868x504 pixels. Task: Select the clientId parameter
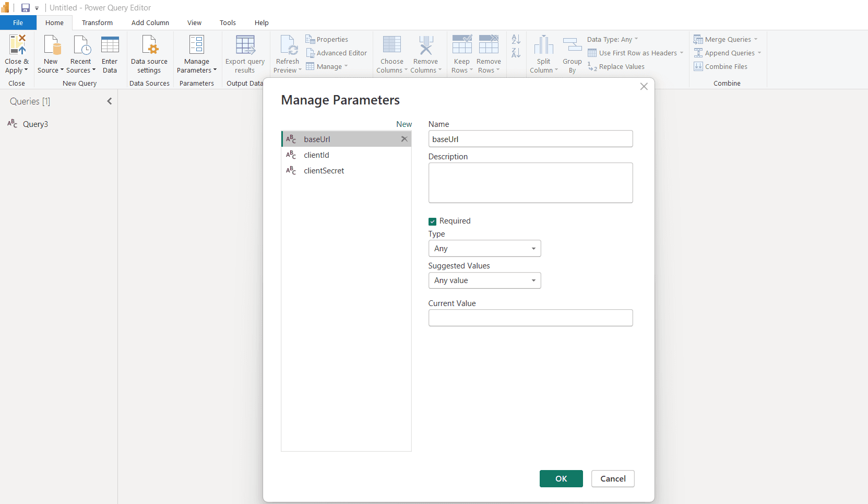pyautogui.click(x=347, y=155)
